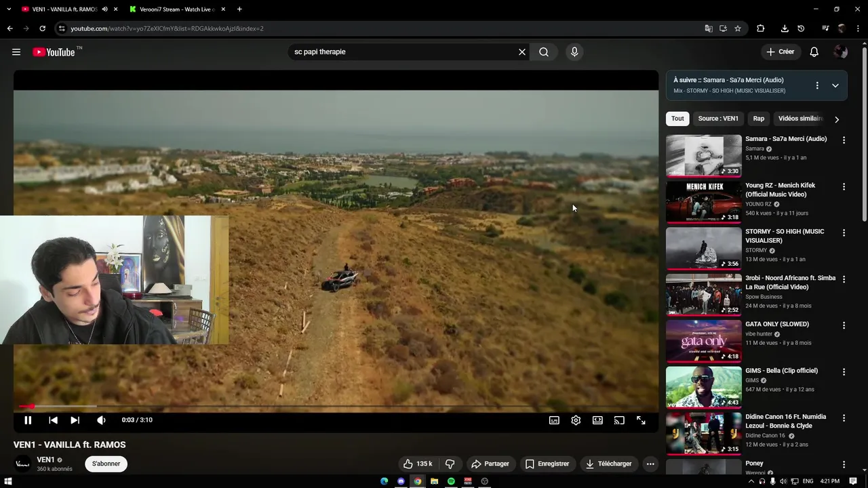Seek along the red video progress bar
The image size is (868, 488).
point(336,407)
